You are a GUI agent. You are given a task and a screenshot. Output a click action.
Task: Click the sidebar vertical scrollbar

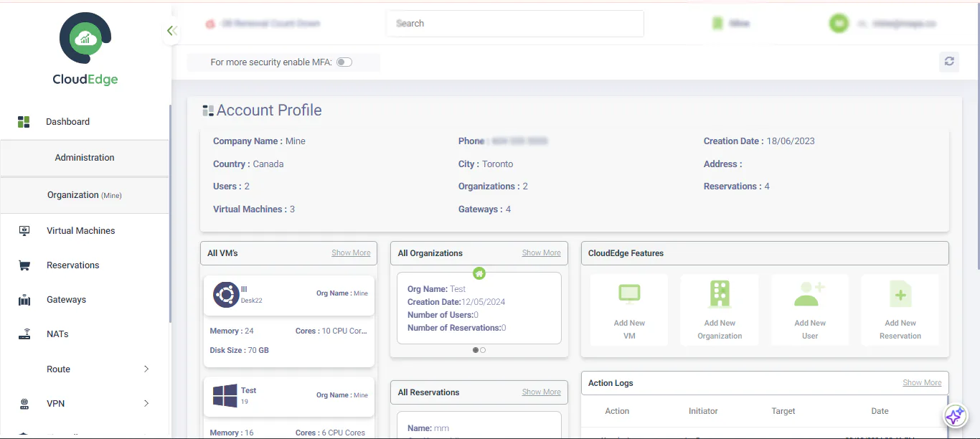170,214
